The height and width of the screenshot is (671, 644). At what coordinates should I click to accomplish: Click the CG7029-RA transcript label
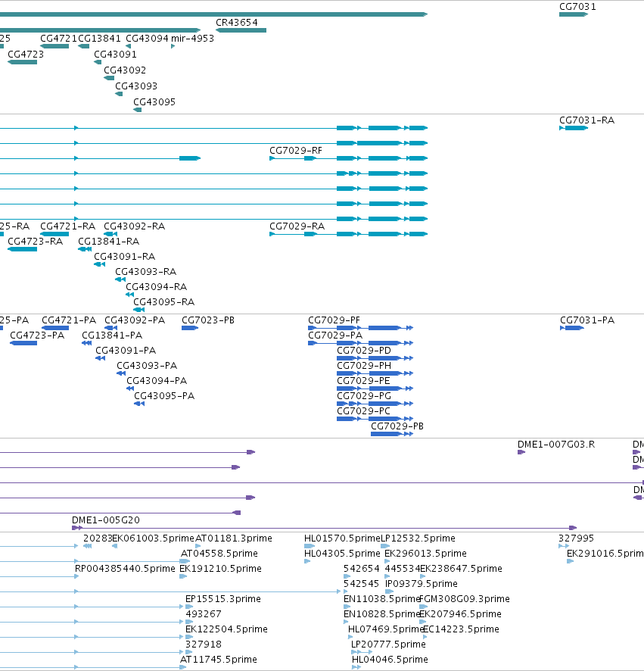(x=297, y=226)
